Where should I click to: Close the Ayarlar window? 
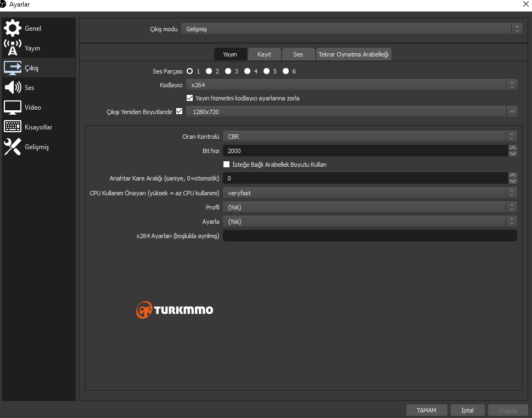coord(525,4)
